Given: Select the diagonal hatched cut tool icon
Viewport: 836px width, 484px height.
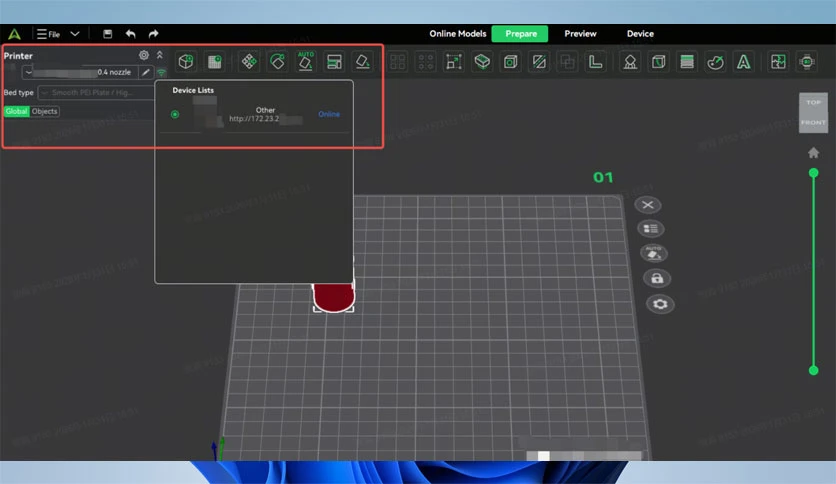Looking at the screenshot, I should point(539,62).
